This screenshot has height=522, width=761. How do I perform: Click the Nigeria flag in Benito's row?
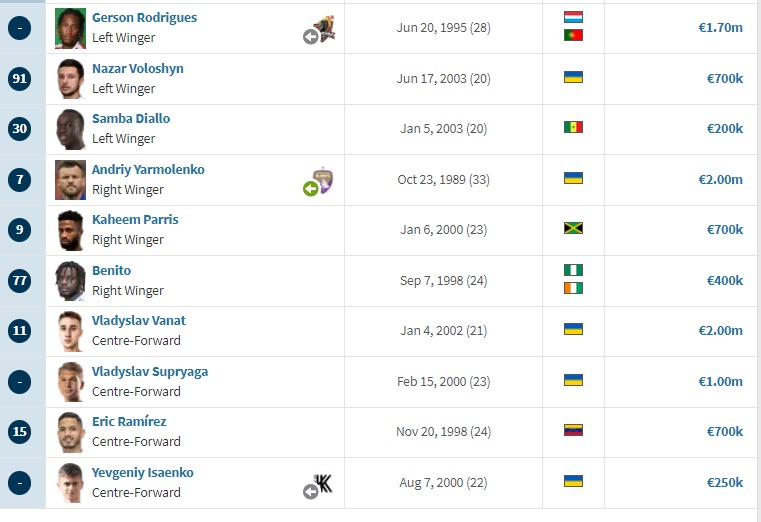click(573, 270)
